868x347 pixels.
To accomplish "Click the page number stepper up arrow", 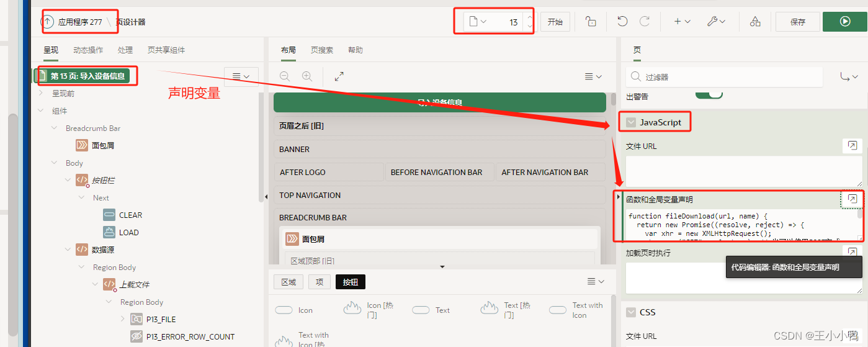I will [x=529, y=17].
